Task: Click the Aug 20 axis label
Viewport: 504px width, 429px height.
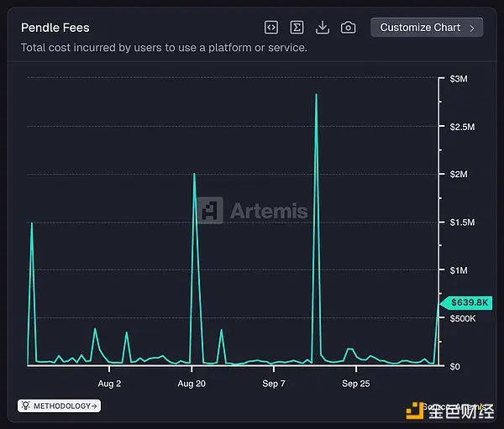Action: 192,384
